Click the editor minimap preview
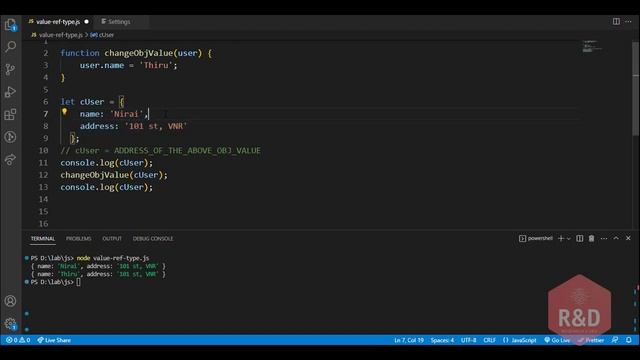 [592, 46]
